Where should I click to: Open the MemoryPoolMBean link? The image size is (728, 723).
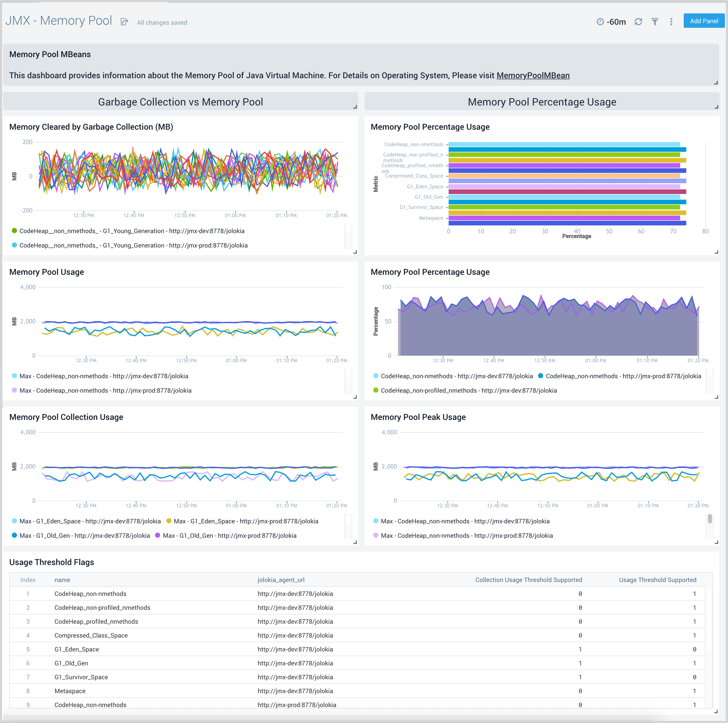pyautogui.click(x=533, y=75)
